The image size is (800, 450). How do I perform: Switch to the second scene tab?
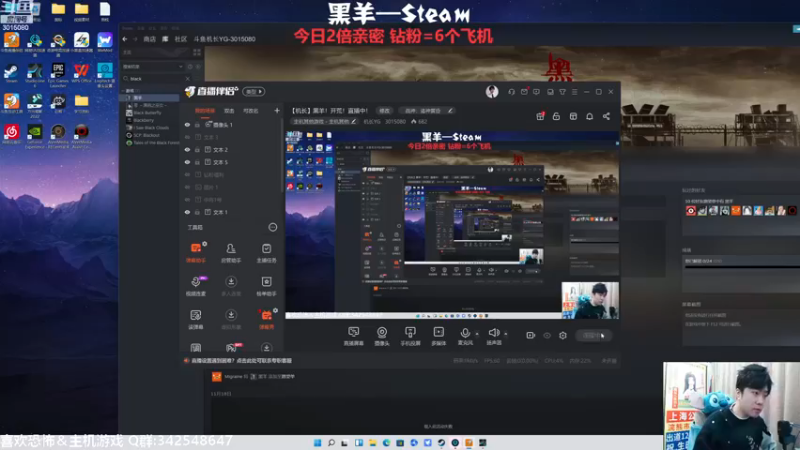click(x=229, y=111)
